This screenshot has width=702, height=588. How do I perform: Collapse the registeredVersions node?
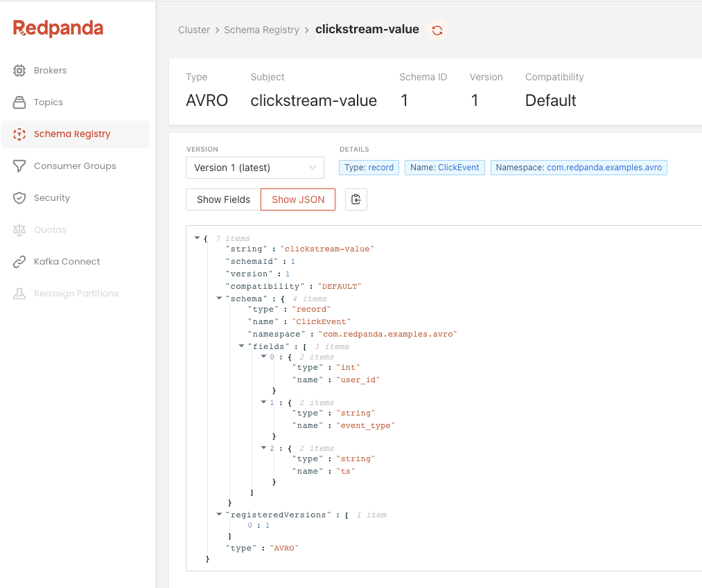point(219,515)
